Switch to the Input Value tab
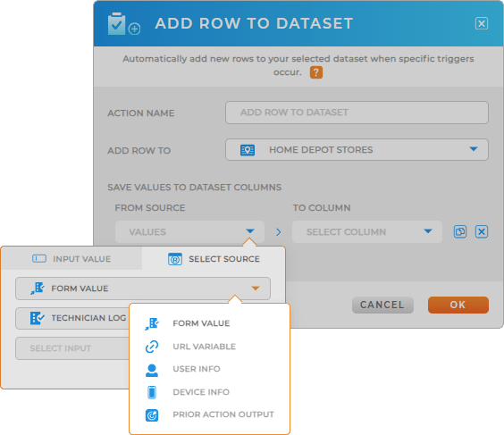The image size is (504, 435). [71, 259]
